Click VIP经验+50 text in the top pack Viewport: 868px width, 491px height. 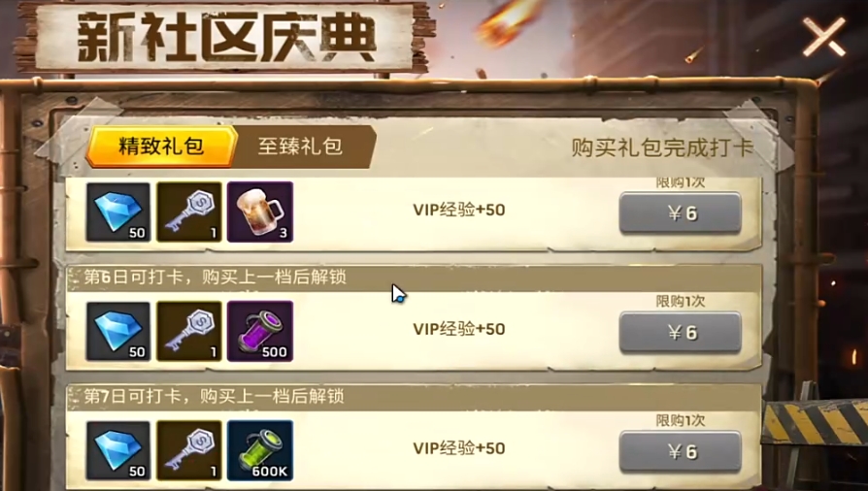[459, 210]
